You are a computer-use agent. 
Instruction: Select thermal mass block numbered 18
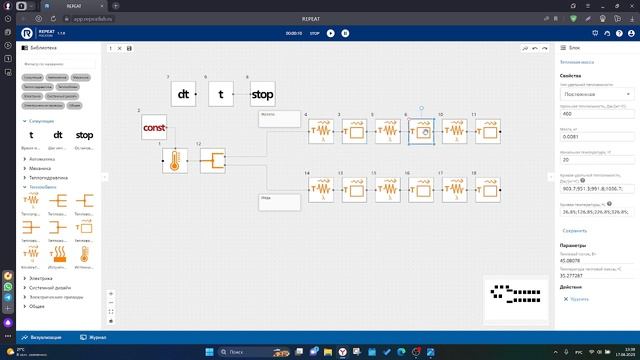tap(488, 190)
